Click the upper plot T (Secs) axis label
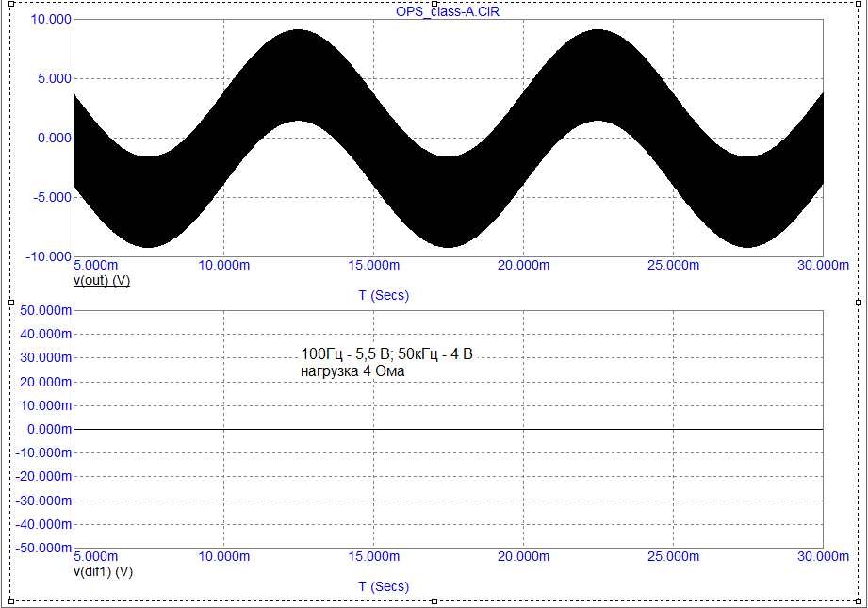 384,295
